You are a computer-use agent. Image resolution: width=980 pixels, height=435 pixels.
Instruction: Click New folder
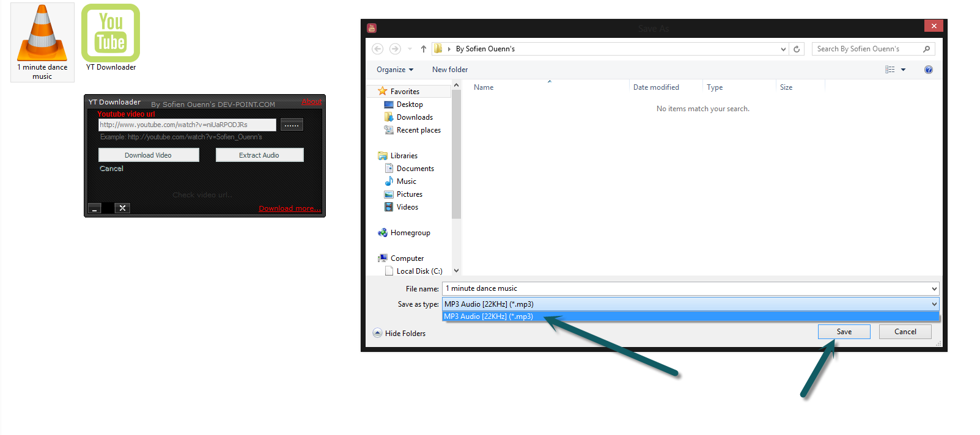click(x=450, y=70)
